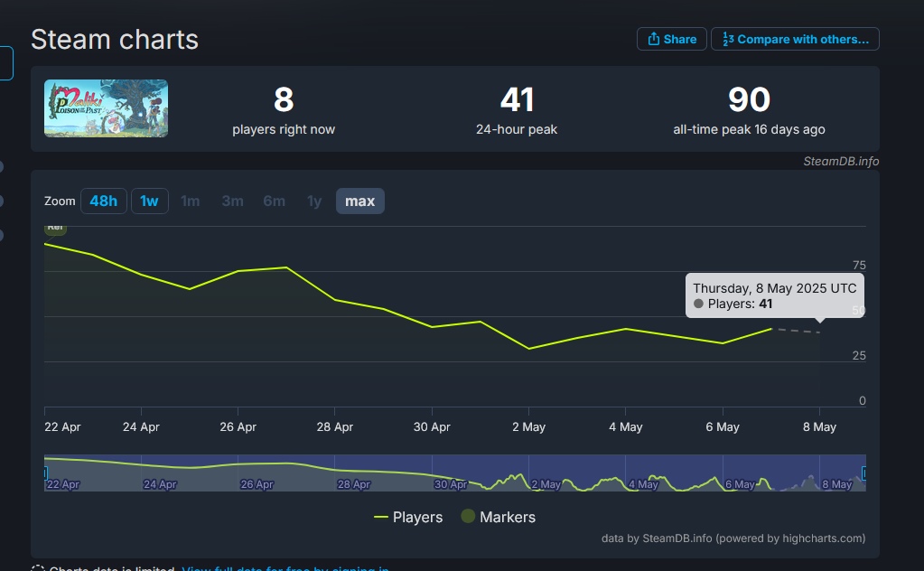Toggle the Markers series in legend

coord(499,517)
